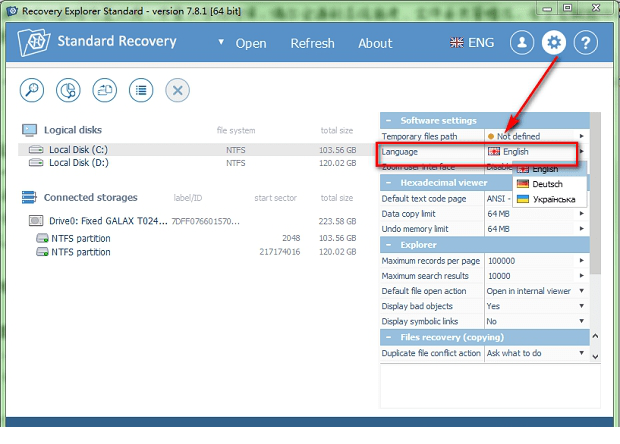This screenshot has height=444, width=620.
Task: Open the Open menu
Action: tap(251, 43)
